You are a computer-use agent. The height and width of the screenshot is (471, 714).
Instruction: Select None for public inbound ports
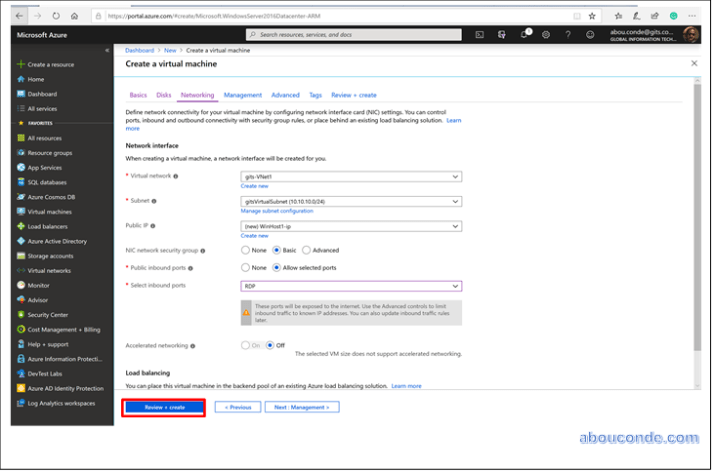coord(246,268)
